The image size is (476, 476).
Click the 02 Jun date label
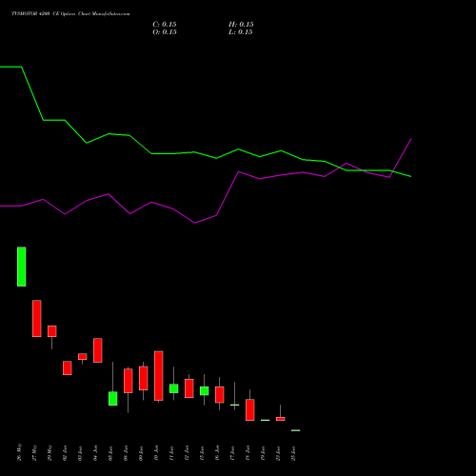pyautogui.click(x=66, y=453)
